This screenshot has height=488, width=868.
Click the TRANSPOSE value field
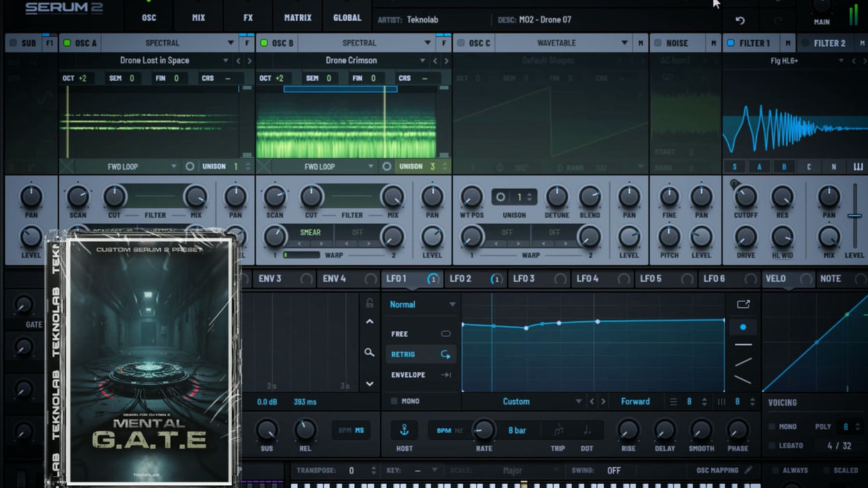[351, 471]
